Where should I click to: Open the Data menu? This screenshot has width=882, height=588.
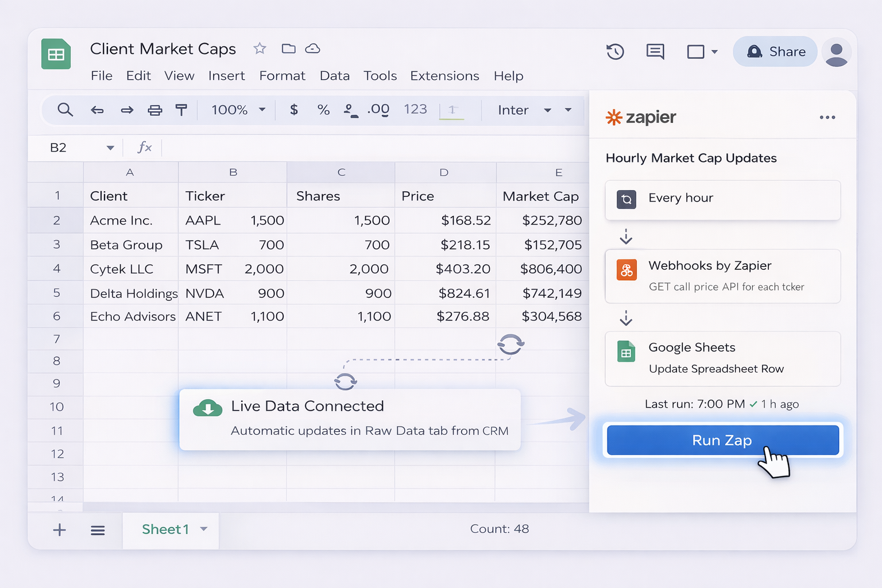pos(335,76)
